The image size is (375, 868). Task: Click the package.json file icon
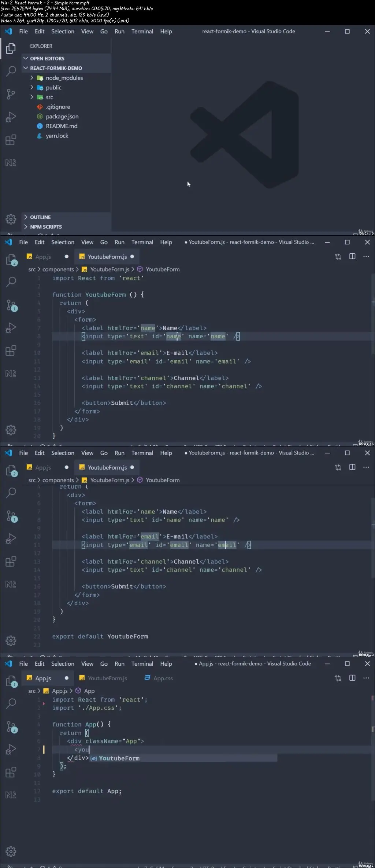tap(40, 116)
